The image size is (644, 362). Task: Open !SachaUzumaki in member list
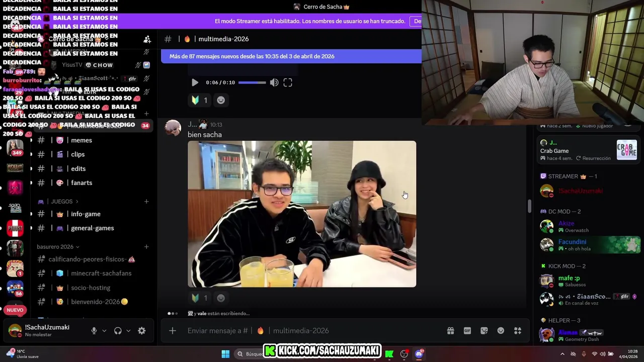pos(588,191)
